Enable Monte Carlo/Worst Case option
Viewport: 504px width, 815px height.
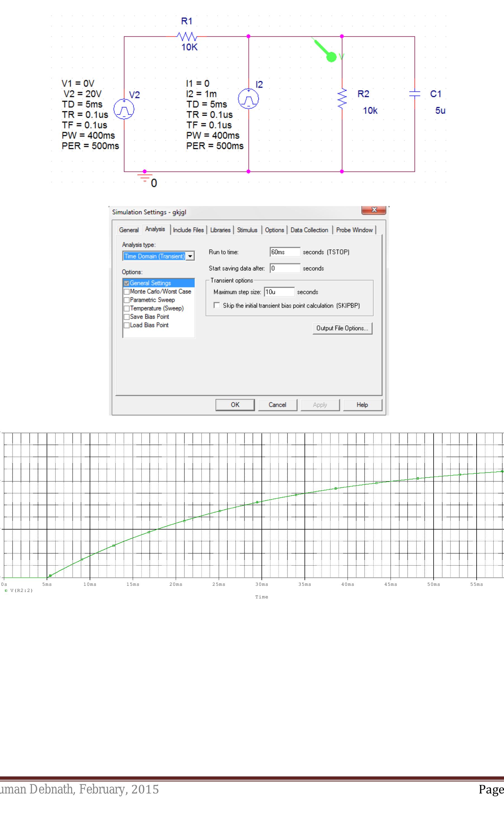point(127,291)
